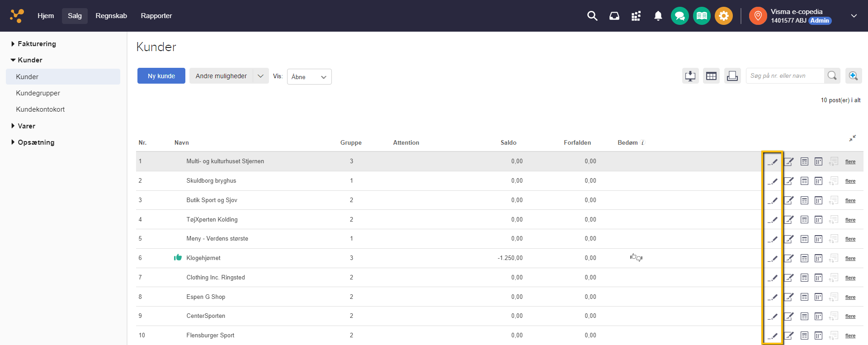Click the quick edit pencil for Skuldborg bryghus
This screenshot has height=345, width=868.
coord(773,181)
